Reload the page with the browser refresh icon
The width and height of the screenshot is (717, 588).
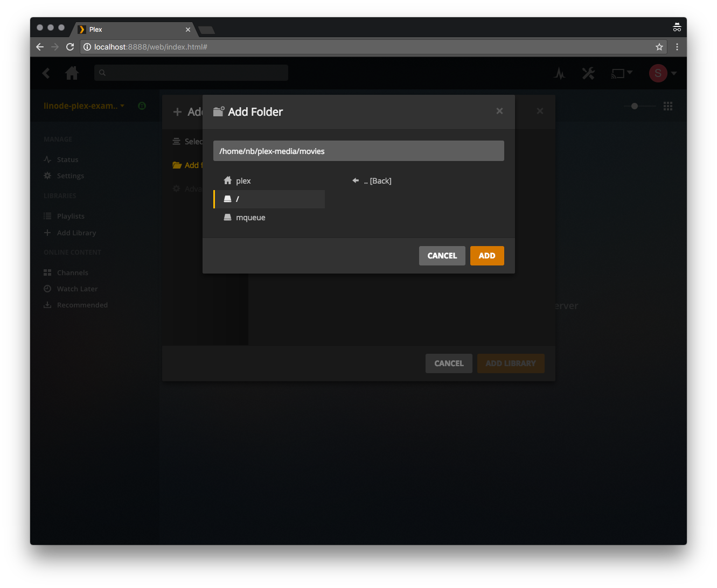tap(70, 47)
